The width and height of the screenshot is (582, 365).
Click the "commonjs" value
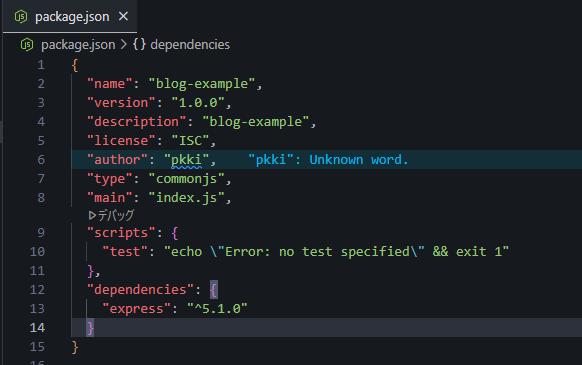click(x=186, y=179)
